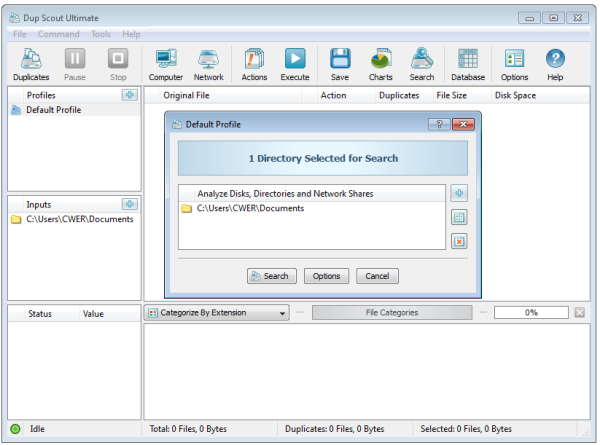Viewport: 600px width, 445px height.
Task: Click the Search button in dialog
Action: click(272, 276)
